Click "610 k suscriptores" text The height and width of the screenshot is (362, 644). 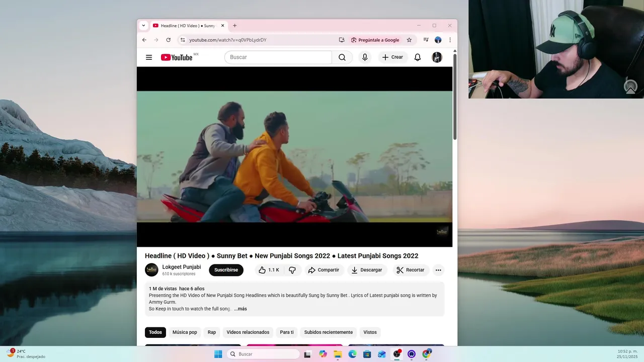pos(179,274)
